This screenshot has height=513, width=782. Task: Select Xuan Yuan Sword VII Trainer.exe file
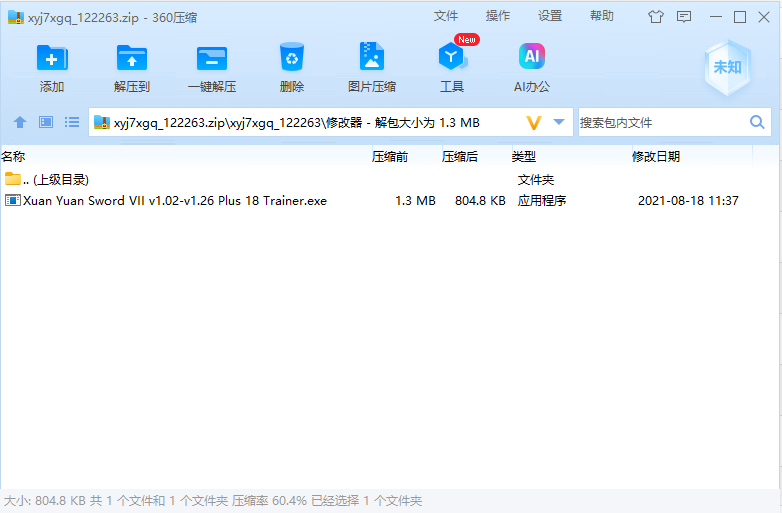(x=175, y=200)
